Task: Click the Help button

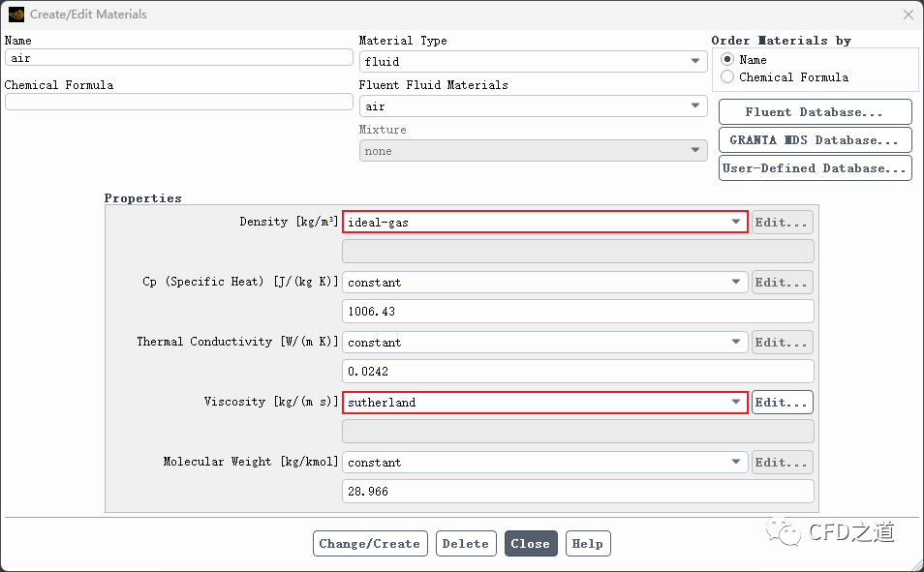Action: point(588,544)
